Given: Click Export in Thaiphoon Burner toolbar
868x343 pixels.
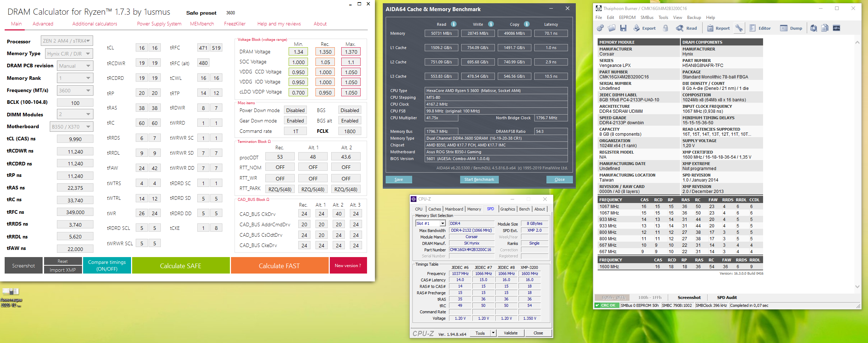Looking at the screenshot, I should point(645,28).
